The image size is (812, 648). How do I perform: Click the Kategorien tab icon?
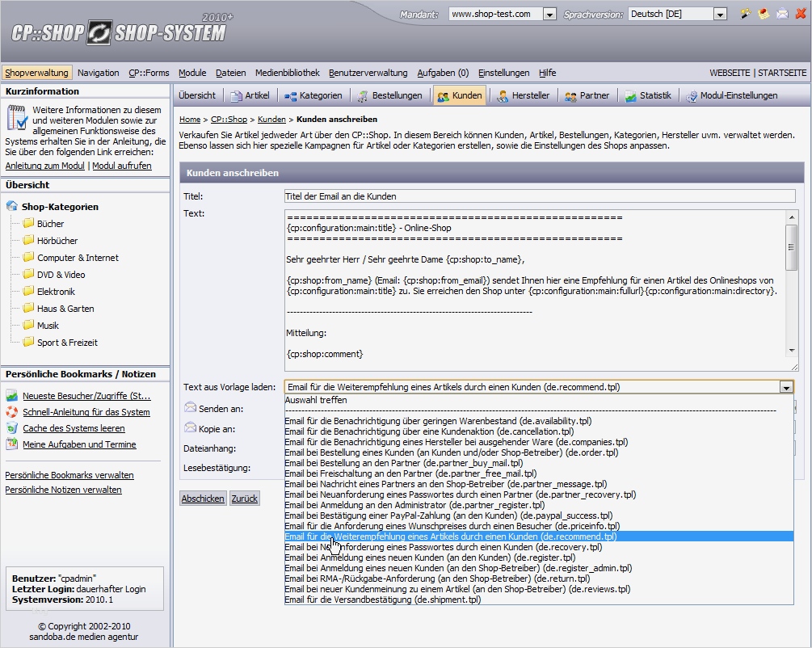290,96
